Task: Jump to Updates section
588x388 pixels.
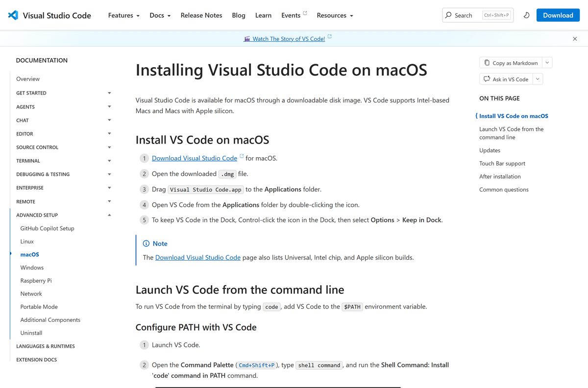Action: 490,150
